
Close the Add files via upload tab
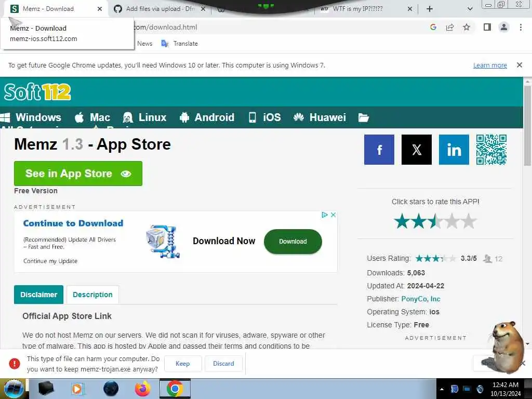click(203, 9)
